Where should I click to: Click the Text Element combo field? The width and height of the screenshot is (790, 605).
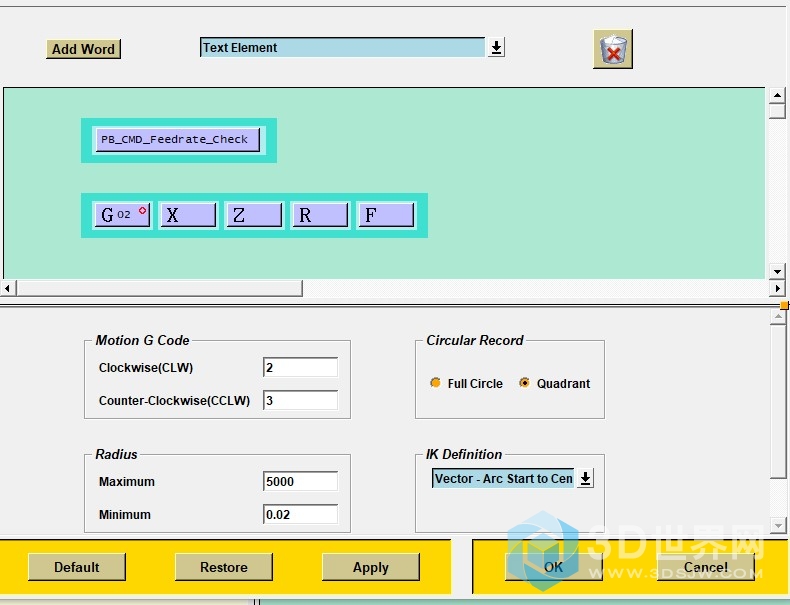click(x=343, y=47)
